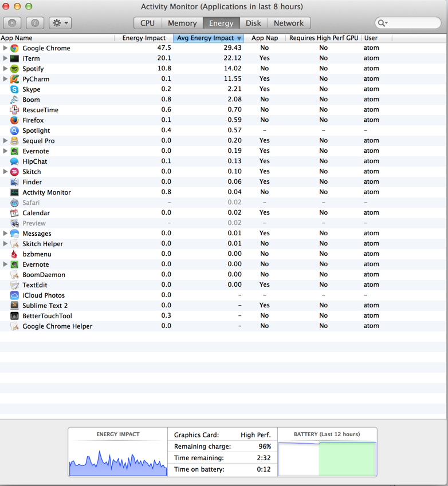Sort by App Nap column header
This screenshot has width=448, height=486.
[265, 38]
